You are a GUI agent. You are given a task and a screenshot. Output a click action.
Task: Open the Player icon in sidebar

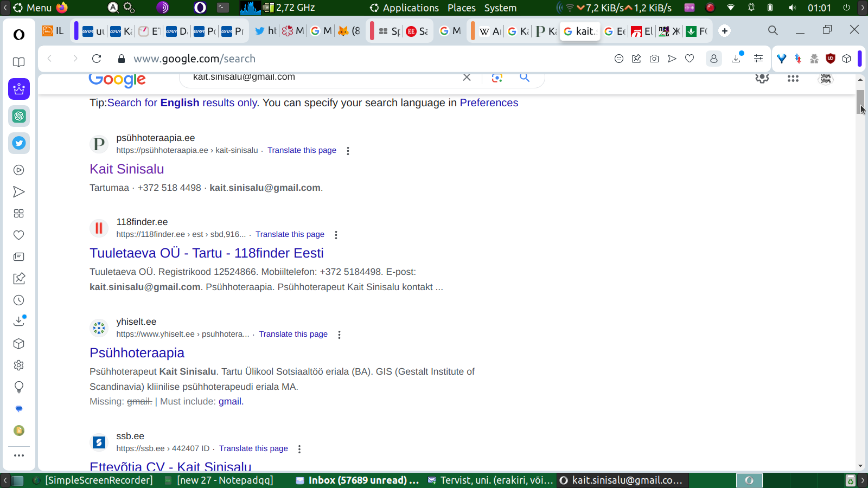(x=19, y=170)
